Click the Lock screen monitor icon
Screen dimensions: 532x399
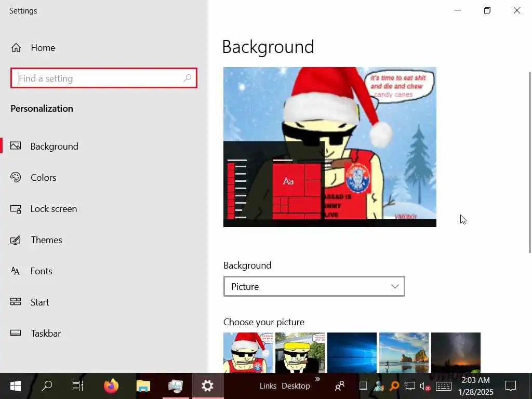[x=16, y=209]
